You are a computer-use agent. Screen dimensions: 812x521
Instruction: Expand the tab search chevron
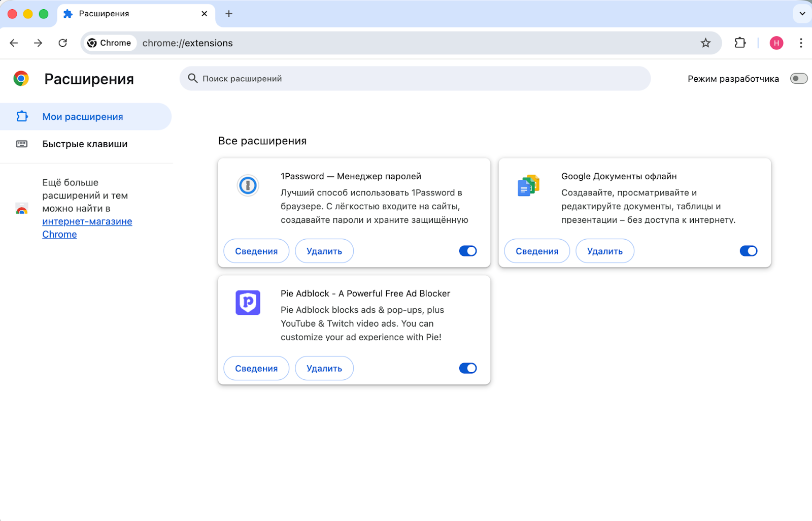pos(802,14)
